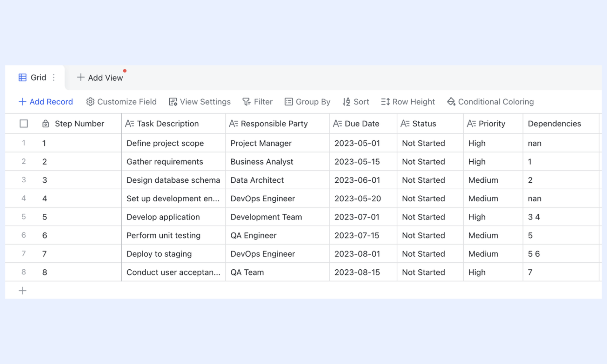Open Customize Field options
Image resolution: width=607 pixels, height=364 pixels.
coord(121,102)
